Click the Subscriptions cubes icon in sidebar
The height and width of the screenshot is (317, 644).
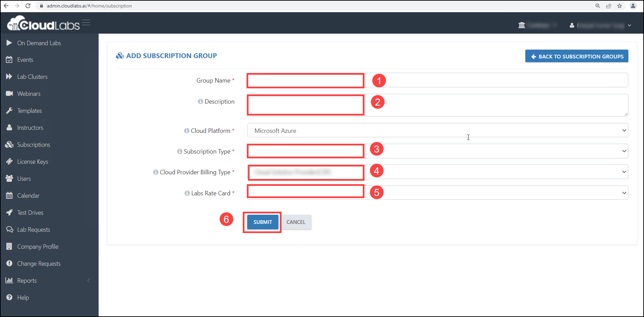9,144
